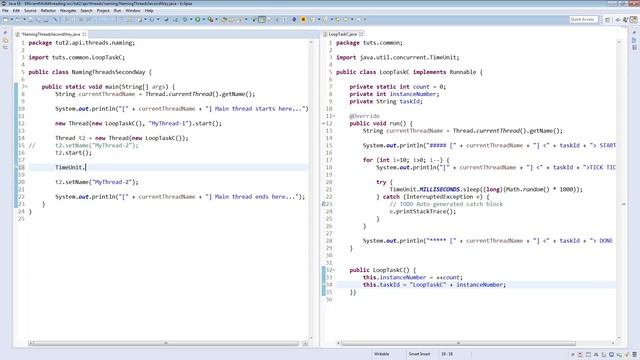This screenshot has height=360, width=640.
Task: Click the left editor horizontal scrollbar
Action: point(165,343)
